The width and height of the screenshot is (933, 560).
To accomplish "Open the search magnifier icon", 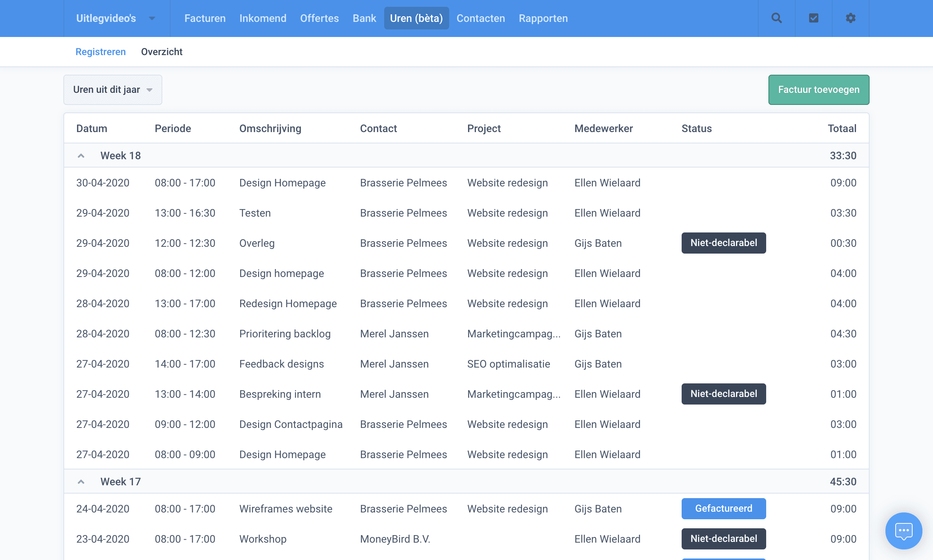I will pos(776,18).
